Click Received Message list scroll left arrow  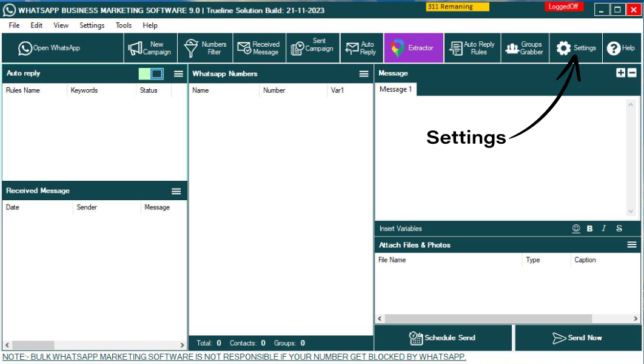[x=7, y=345]
